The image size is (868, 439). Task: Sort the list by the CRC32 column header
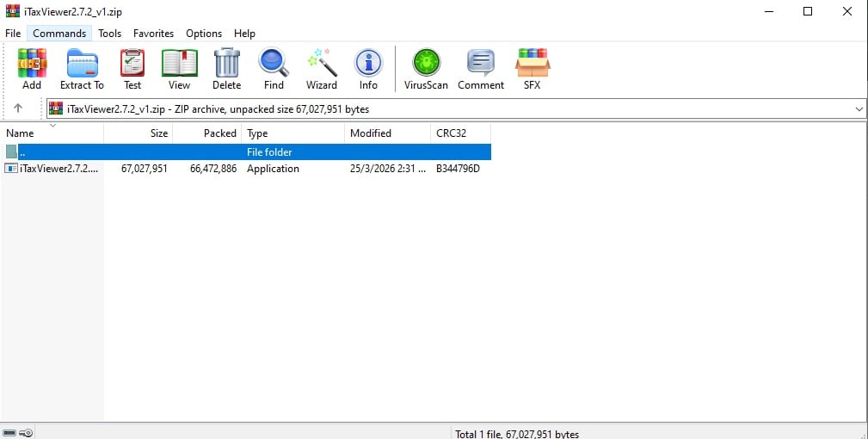(460, 133)
